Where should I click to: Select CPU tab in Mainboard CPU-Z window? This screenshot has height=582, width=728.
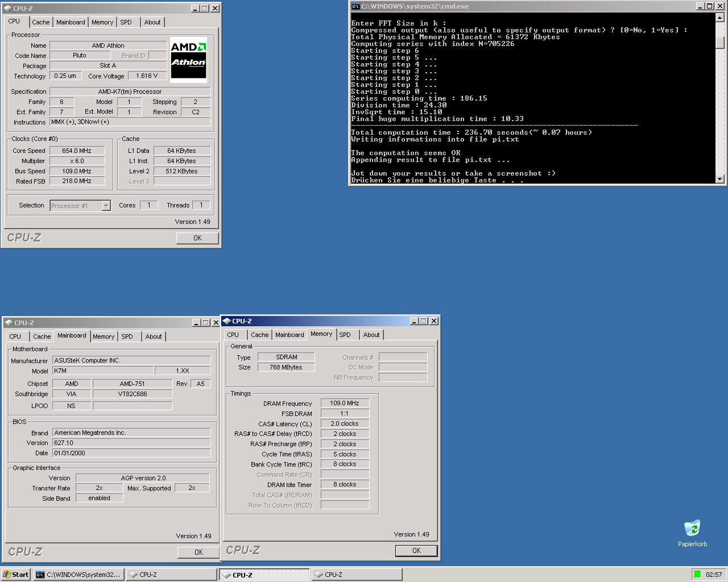pyautogui.click(x=15, y=336)
